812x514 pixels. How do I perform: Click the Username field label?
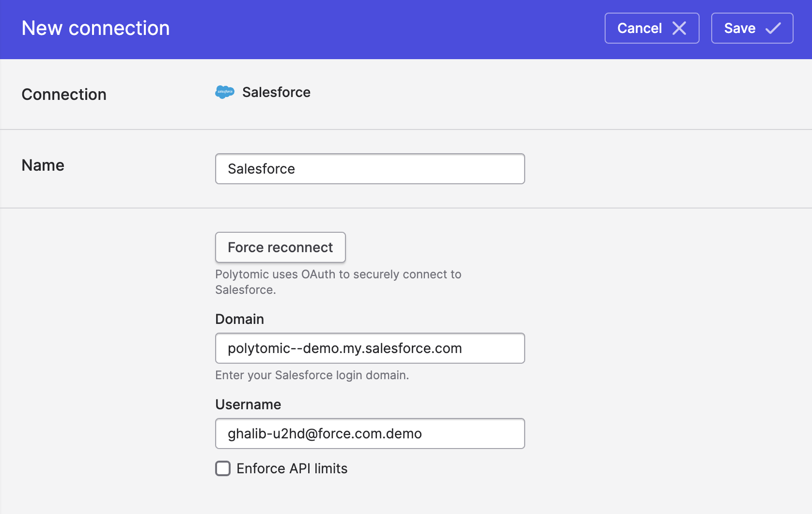point(248,404)
